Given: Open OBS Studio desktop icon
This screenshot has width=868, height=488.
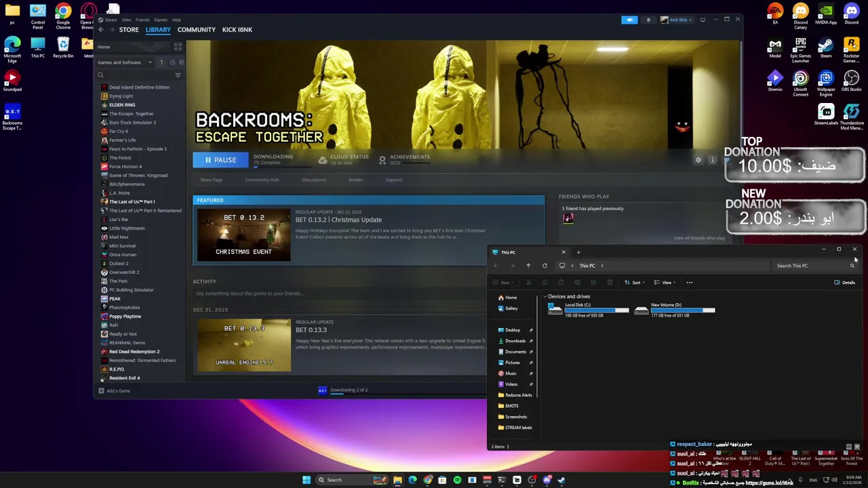Looking at the screenshot, I should coord(851,81).
